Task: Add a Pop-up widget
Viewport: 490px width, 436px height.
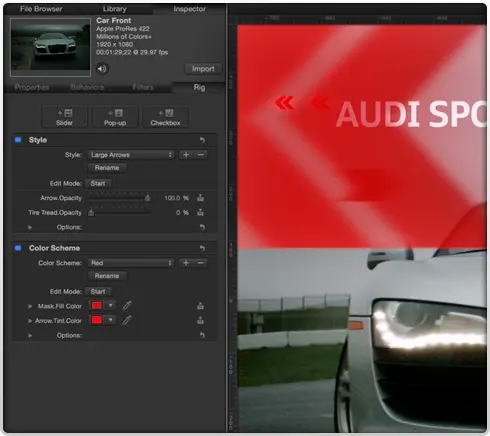Action: pyautogui.click(x=115, y=117)
